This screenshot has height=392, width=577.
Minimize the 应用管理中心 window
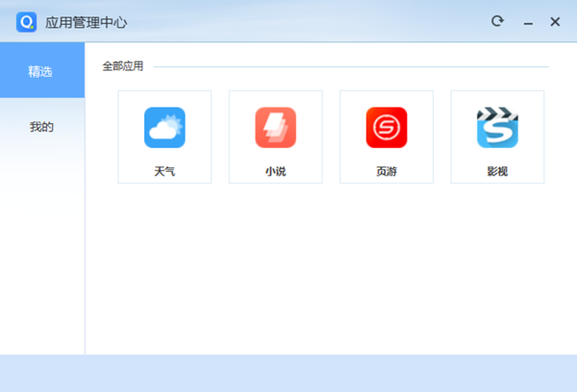tap(527, 22)
